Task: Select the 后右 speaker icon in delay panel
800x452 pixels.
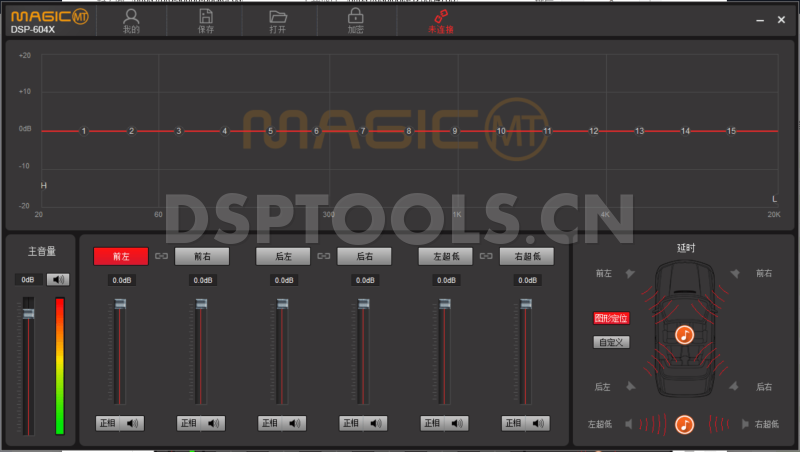Action: [736, 386]
